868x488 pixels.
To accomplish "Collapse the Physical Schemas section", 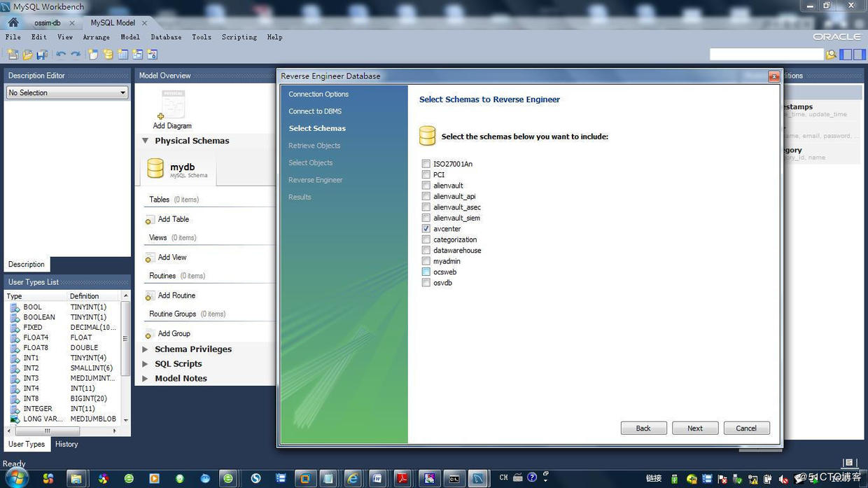I will [x=146, y=141].
